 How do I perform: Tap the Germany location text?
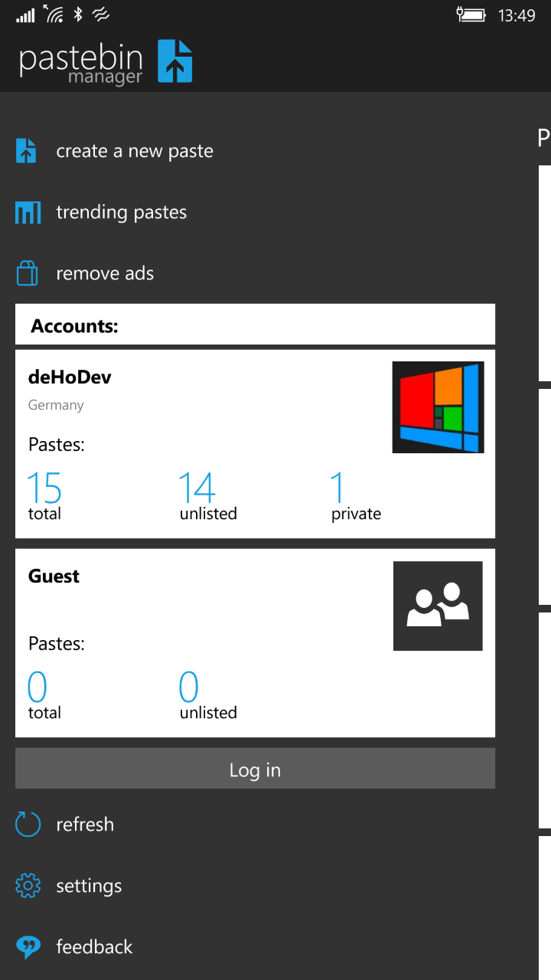coord(56,405)
